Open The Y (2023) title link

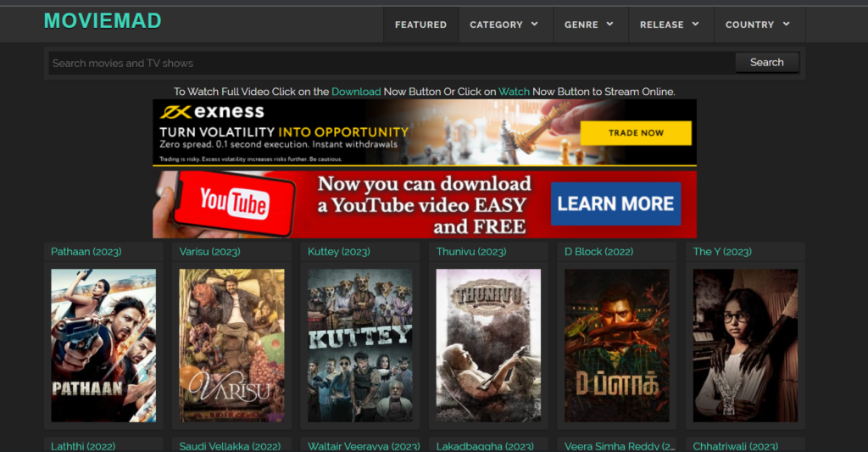pos(722,252)
